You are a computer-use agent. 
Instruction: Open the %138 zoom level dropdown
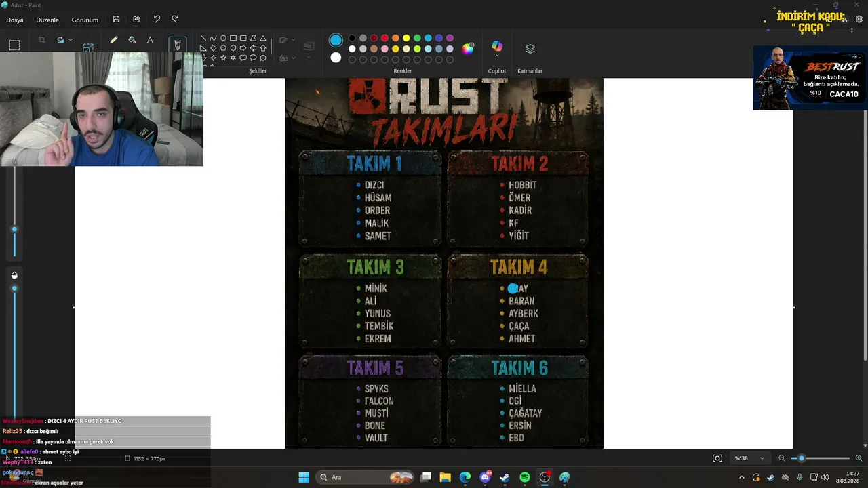coord(750,458)
